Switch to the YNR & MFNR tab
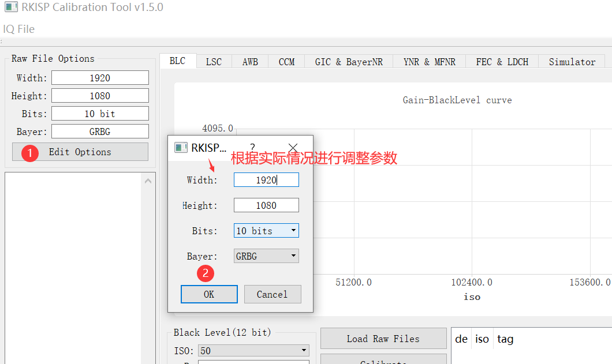Viewport: 612px width, 364px height. (429, 61)
